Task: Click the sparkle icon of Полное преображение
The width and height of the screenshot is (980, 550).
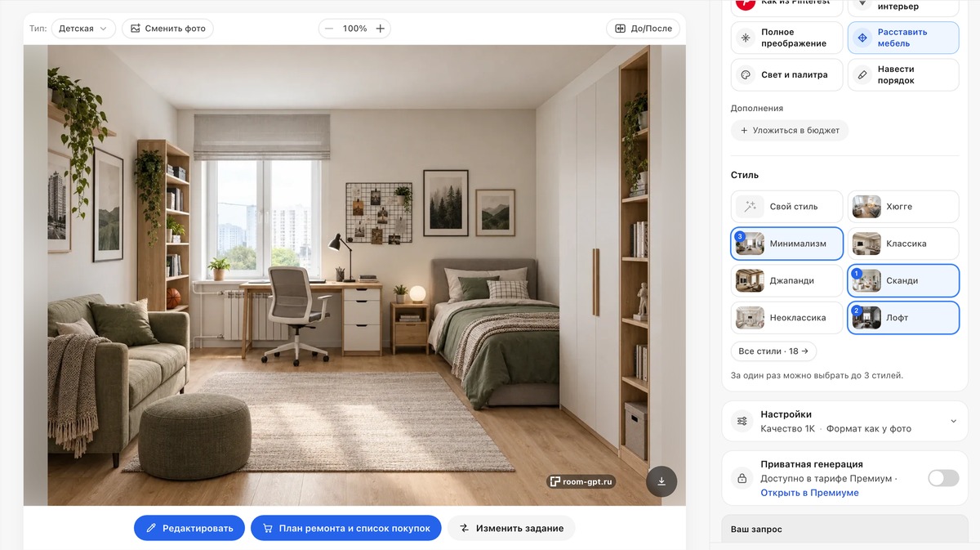Action: [x=746, y=38]
